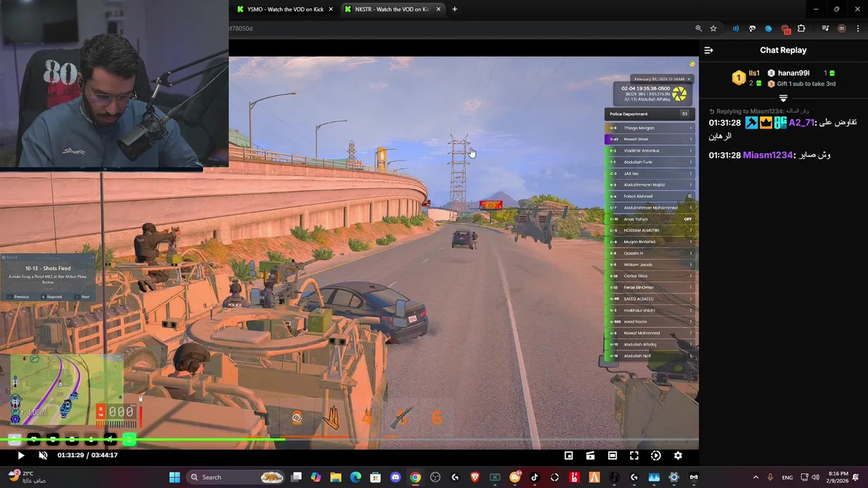
Task: Collapse the Chat Replay panel
Action: [709, 50]
